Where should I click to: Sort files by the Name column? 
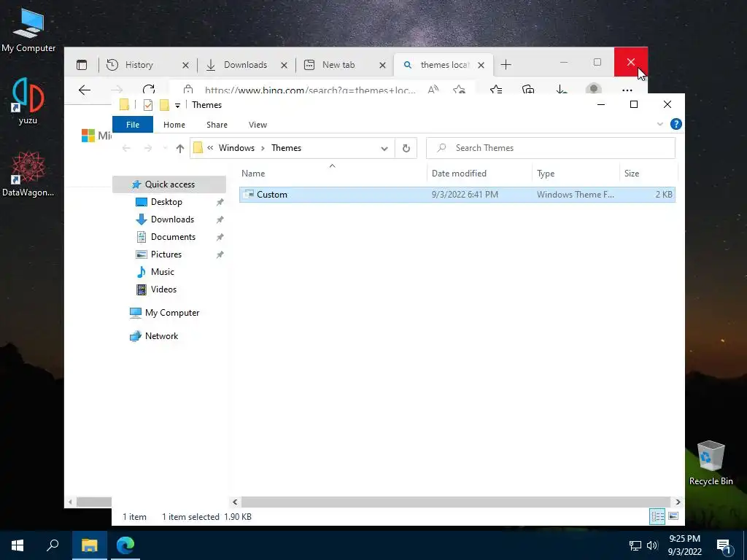click(332, 174)
